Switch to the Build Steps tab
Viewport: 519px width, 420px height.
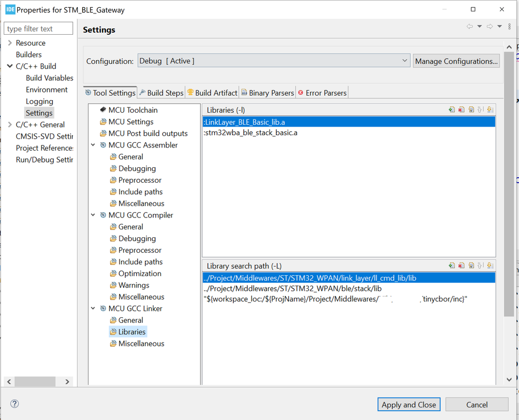[x=161, y=93]
